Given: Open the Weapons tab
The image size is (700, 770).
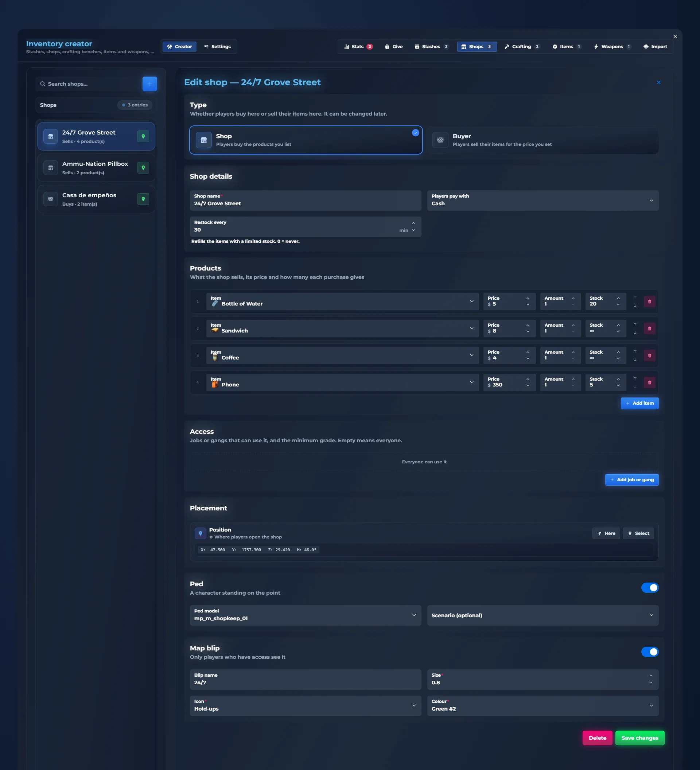Looking at the screenshot, I should tap(612, 47).
